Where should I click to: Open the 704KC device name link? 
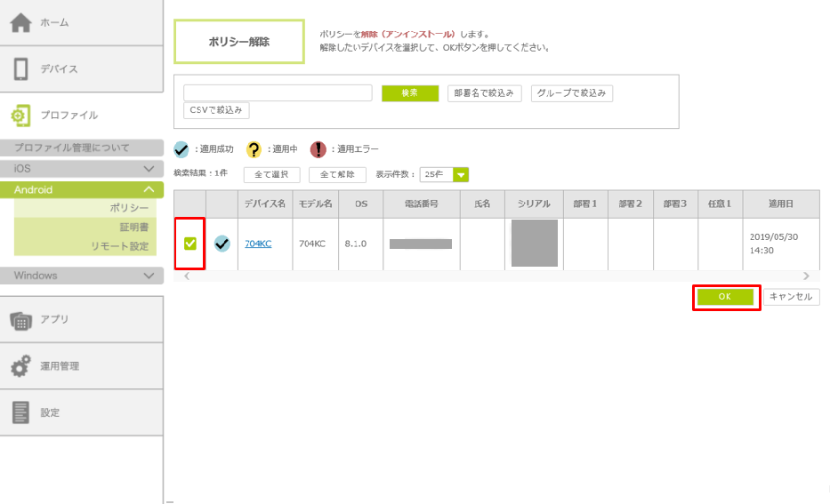coord(258,244)
